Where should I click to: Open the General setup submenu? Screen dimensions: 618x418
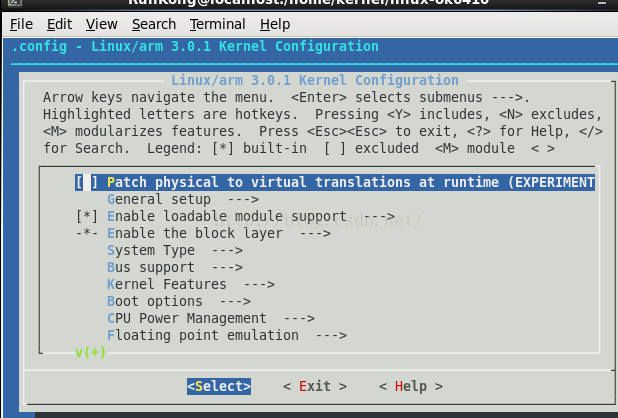[183, 199]
